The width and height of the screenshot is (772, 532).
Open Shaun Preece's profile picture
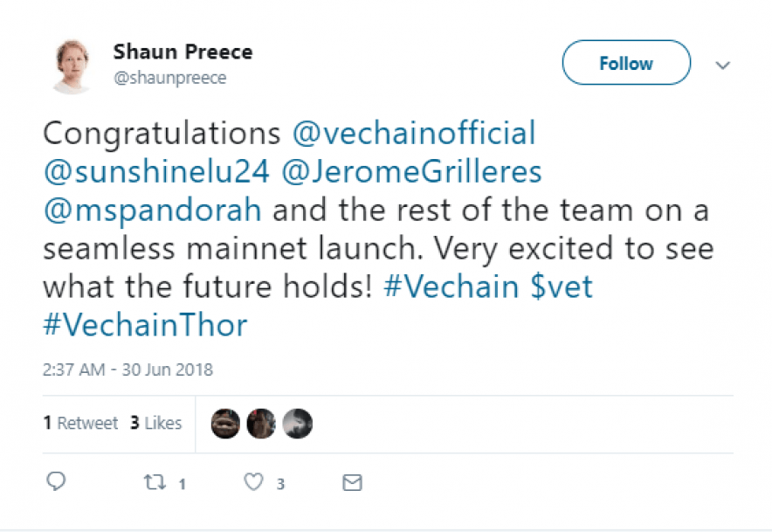pos(72,66)
